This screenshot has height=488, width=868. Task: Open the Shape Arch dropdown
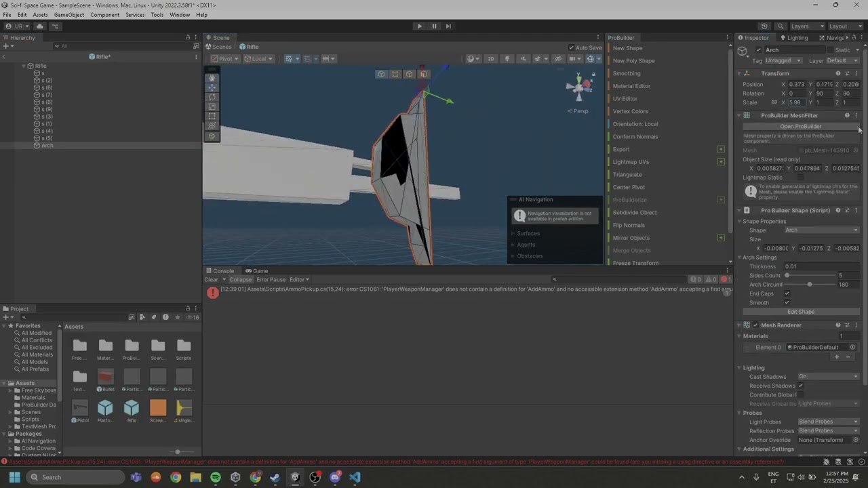point(822,230)
